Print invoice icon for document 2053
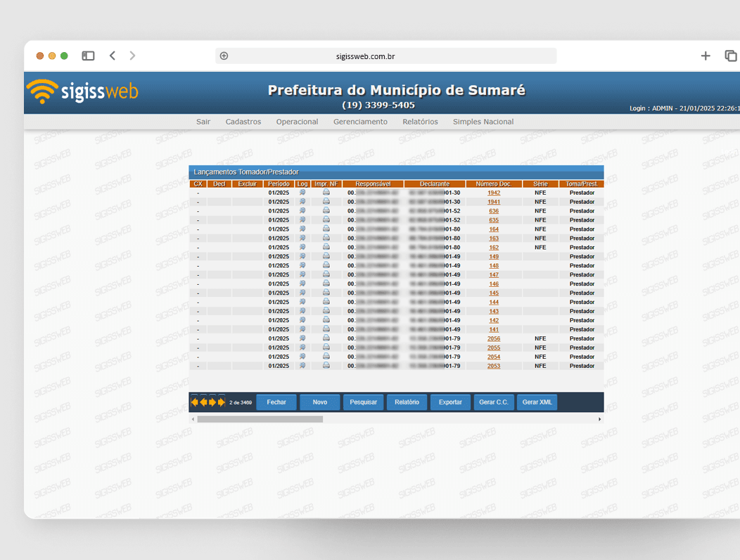The width and height of the screenshot is (740, 560). [326, 366]
